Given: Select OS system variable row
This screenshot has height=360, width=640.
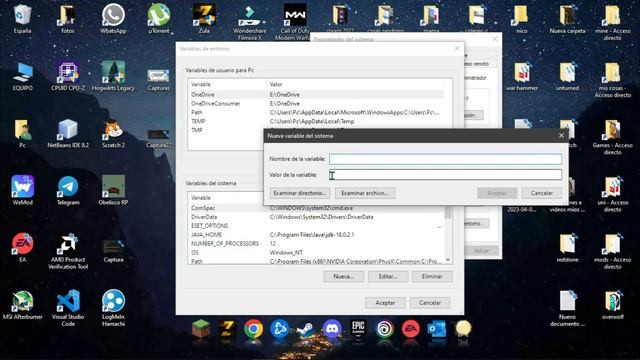Looking at the screenshot, I should (x=316, y=253).
